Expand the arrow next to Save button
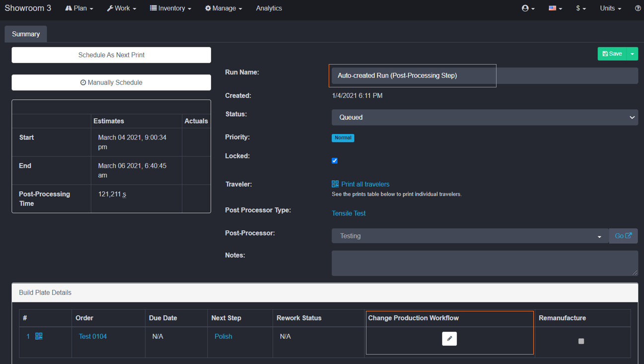Viewport: 644px width, 364px height. [x=632, y=54]
